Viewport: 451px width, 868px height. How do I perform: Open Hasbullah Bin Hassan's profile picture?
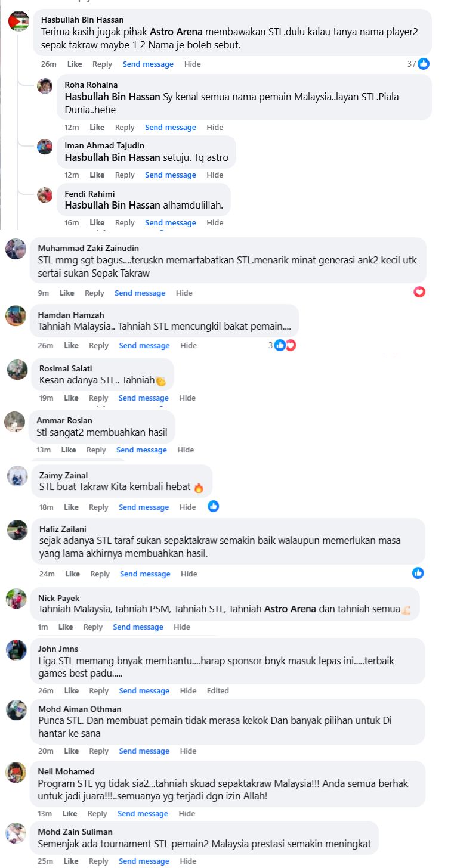pyautogui.click(x=18, y=21)
